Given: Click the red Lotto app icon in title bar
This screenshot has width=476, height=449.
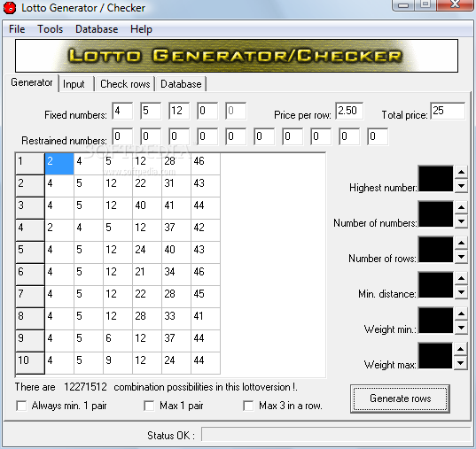Looking at the screenshot, I should point(10,8).
